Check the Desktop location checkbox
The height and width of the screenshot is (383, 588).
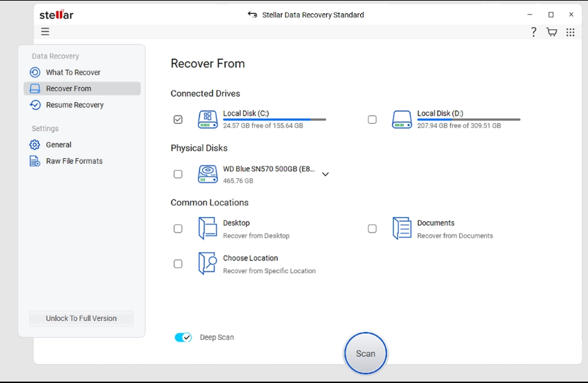tap(178, 228)
